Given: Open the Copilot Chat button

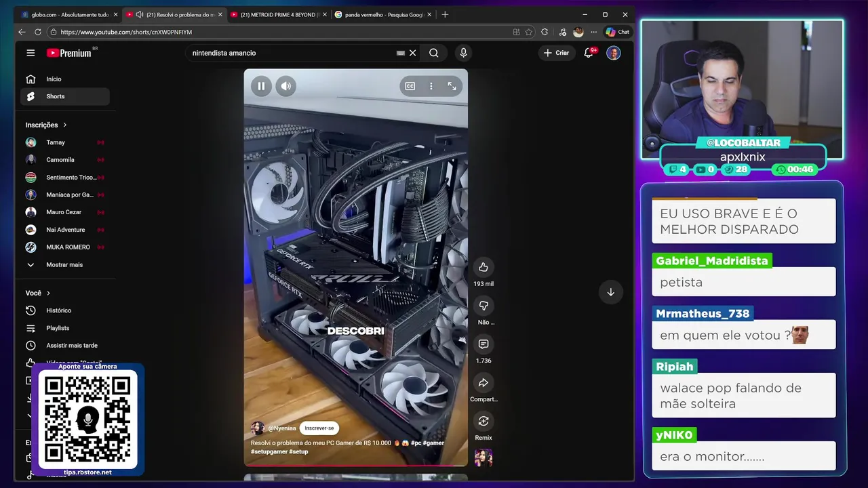Looking at the screenshot, I should tap(618, 32).
